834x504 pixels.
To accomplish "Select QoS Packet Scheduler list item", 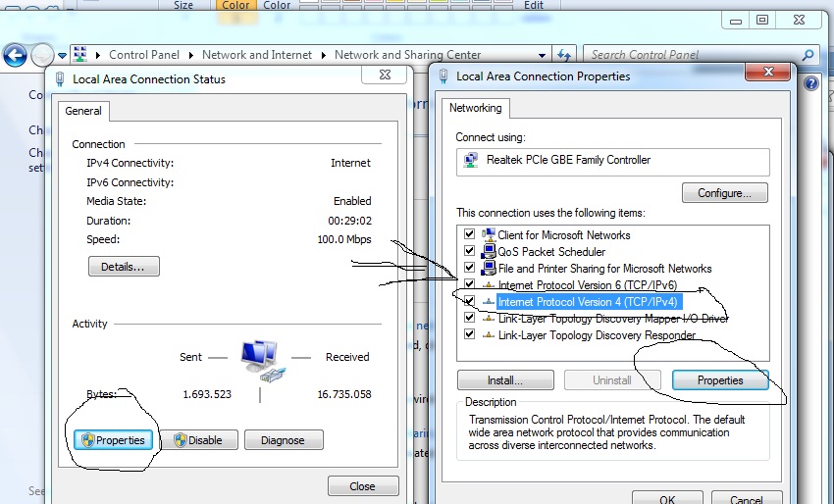I will (x=551, y=251).
